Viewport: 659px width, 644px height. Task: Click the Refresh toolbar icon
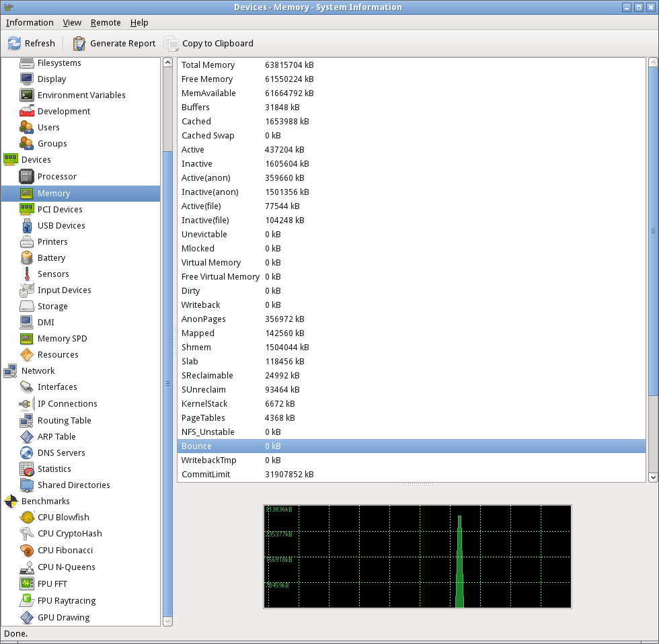point(14,43)
